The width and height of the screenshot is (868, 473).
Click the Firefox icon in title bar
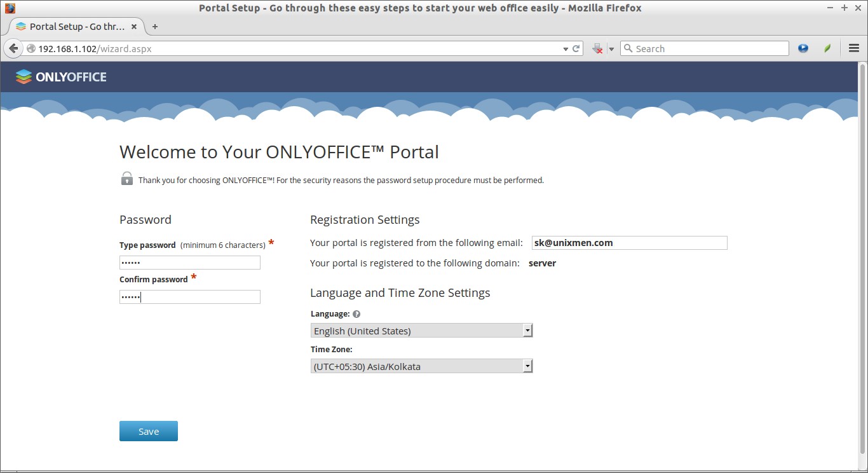click(10, 8)
